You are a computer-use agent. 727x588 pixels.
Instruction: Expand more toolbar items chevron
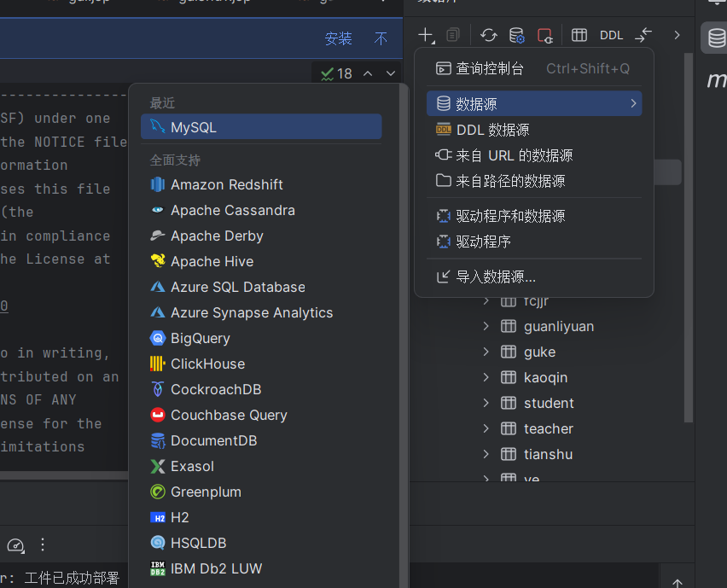[677, 35]
